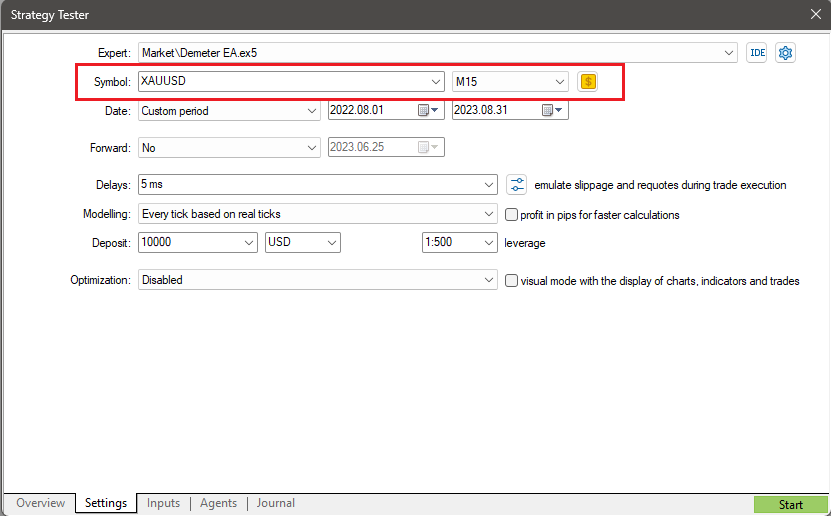This screenshot has height=516, width=831.
Task: Expand the Delays 5 ms dropdown
Action: [489, 185]
